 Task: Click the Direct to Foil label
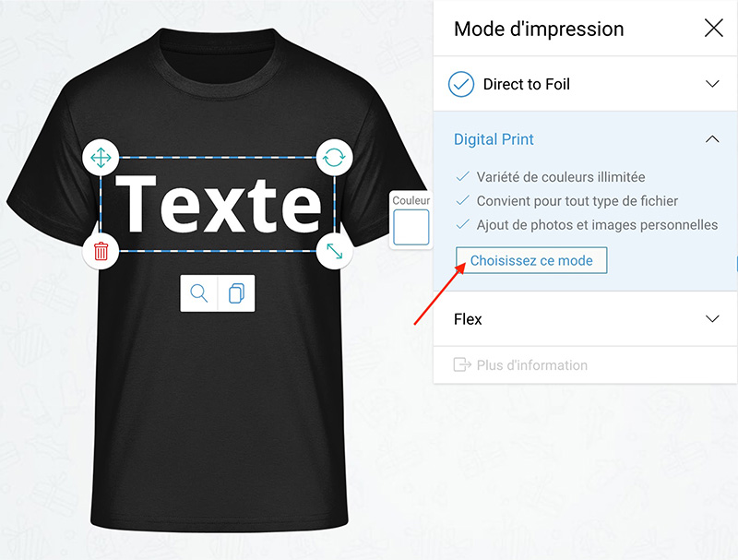pos(527,84)
